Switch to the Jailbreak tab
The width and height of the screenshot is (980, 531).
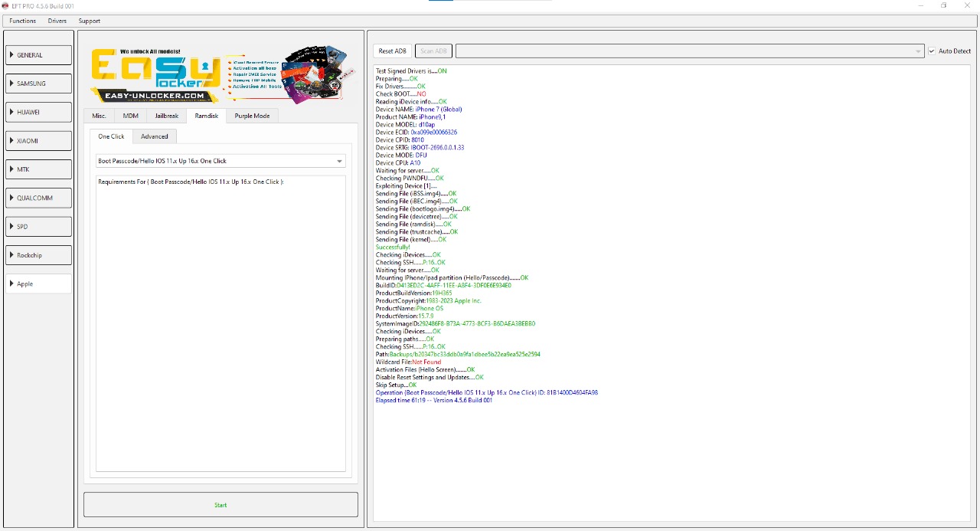(x=167, y=116)
